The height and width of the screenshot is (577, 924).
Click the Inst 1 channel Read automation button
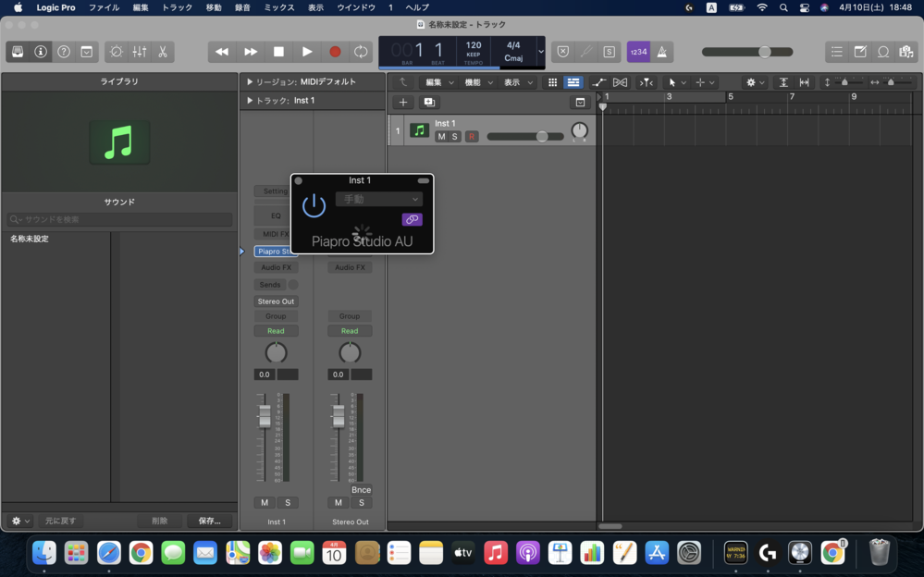[x=276, y=331]
